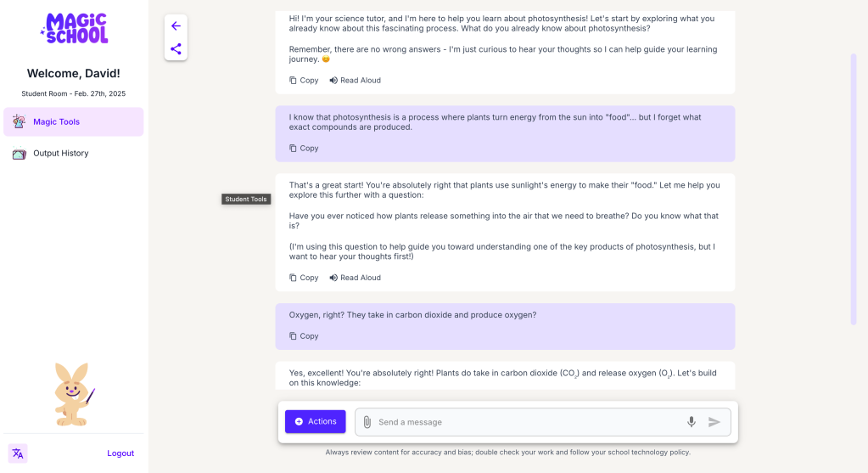Image resolution: width=868 pixels, height=473 pixels.
Task: Click the back arrow icon
Action: coord(176,26)
